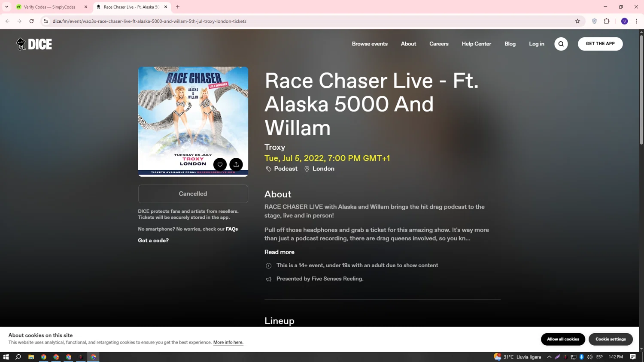Click the London location pin icon
644x362 pixels.
[x=307, y=169]
